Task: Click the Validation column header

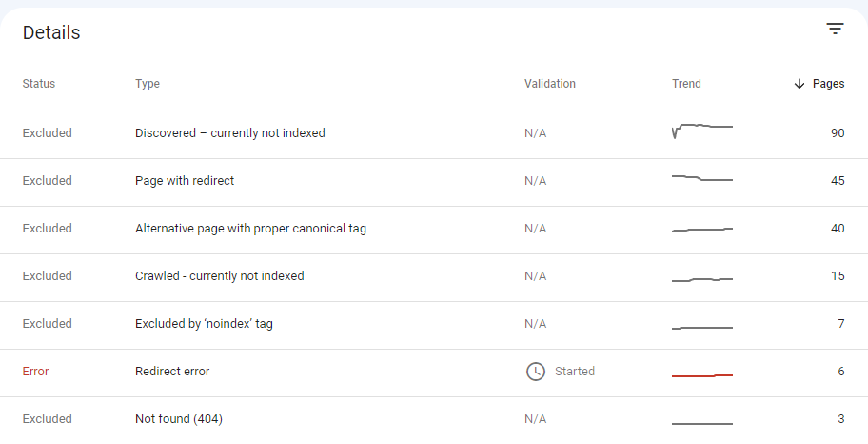Action: coord(549,84)
